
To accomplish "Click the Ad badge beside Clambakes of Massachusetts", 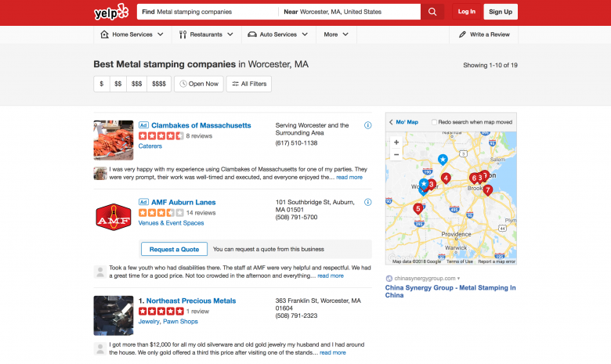I will (x=143, y=125).
